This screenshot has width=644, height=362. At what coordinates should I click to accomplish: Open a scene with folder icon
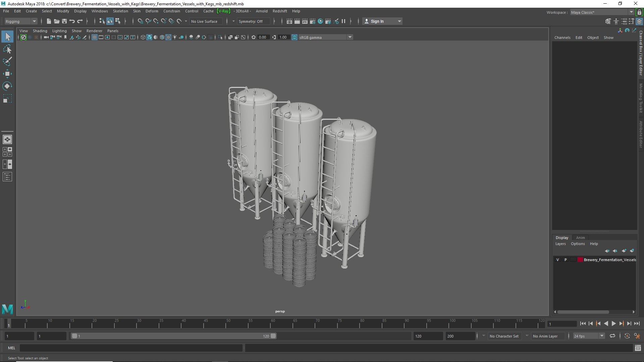tap(57, 21)
